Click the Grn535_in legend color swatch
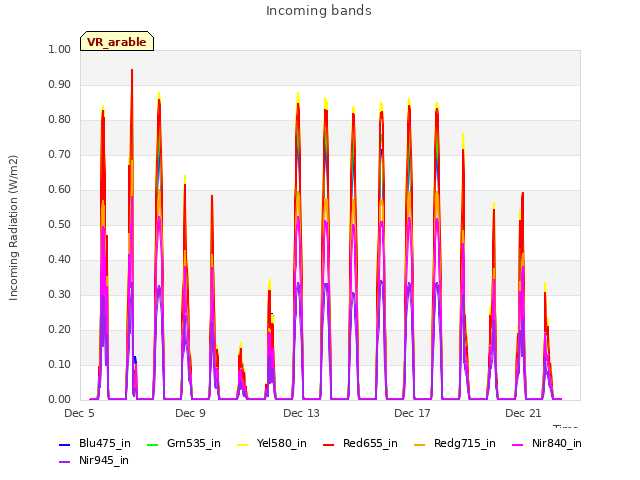Viewport: 640px width, 480px height. tap(152, 445)
